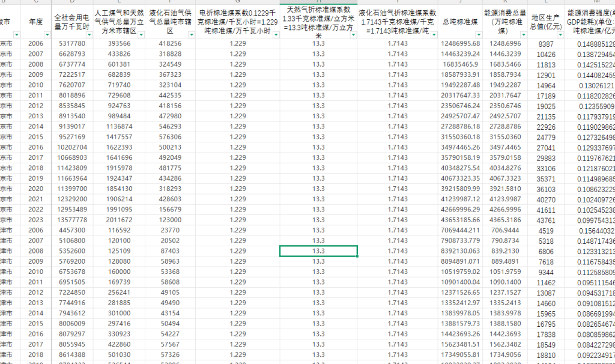Open the 液化石油气供气总量吨市辖区 filter dropdown
Screen dimensions: 615x364
(192, 35)
